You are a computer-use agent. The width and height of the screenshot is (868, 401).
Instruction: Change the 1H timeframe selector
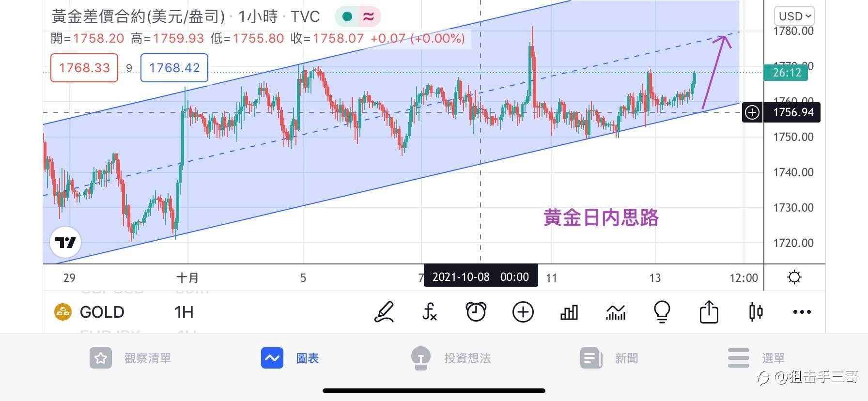(184, 312)
